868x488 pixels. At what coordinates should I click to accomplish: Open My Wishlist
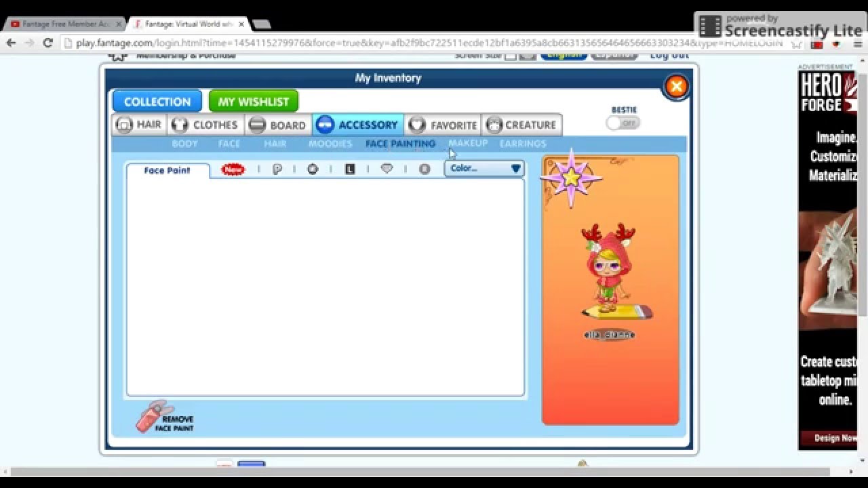pos(254,102)
